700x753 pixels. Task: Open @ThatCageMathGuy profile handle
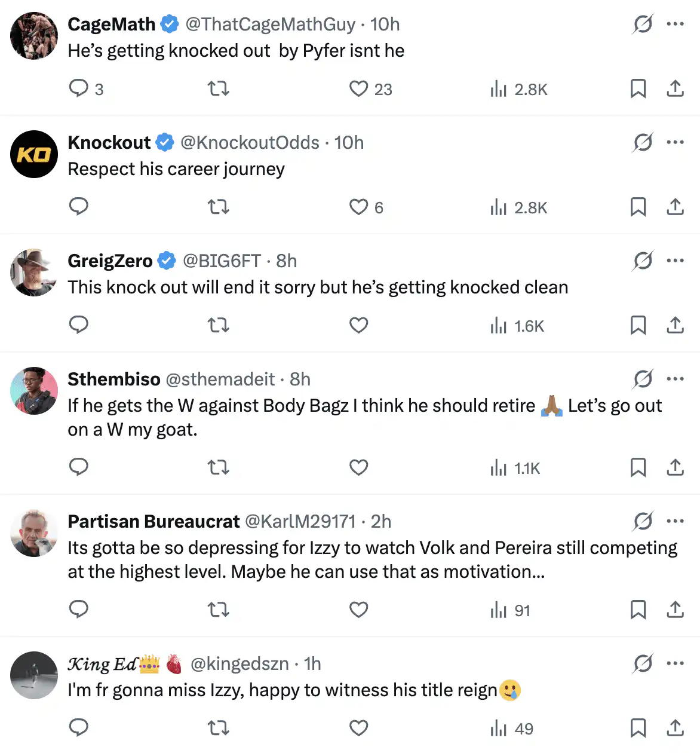point(270,24)
